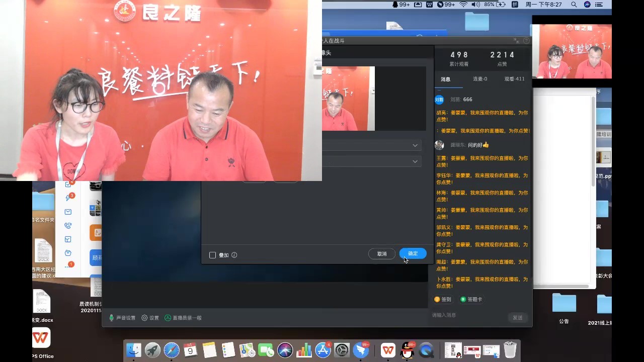Open WPS Office from the dock
The height and width of the screenshot is (362, 644).
[388, 350]
